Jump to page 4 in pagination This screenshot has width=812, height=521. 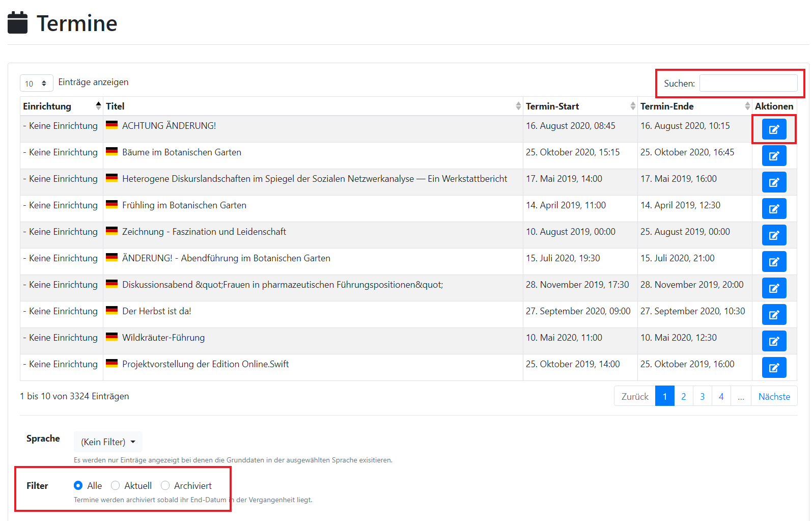click(x=721, y=396)
